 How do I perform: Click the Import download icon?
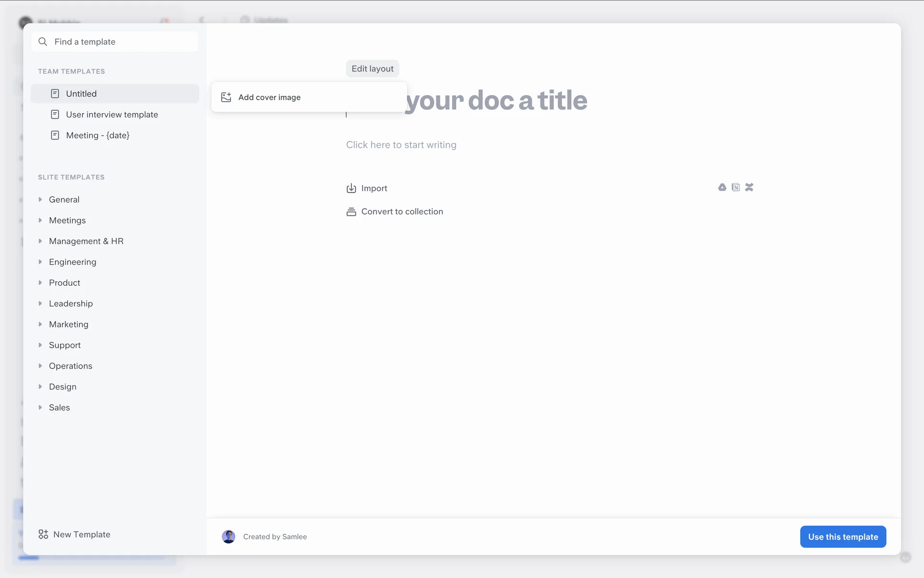(351, 188)
